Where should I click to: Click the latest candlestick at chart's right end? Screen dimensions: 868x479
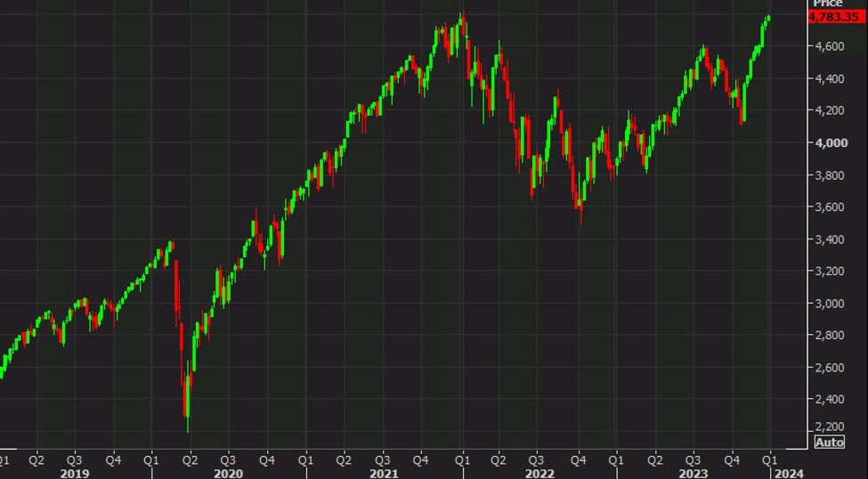coord(768,19)
